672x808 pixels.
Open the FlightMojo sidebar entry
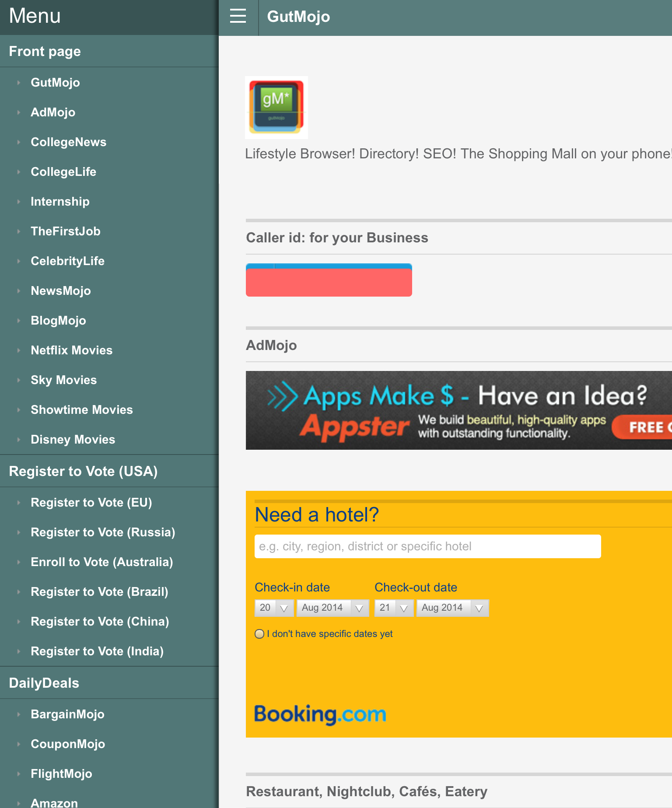tap(61, 774)
